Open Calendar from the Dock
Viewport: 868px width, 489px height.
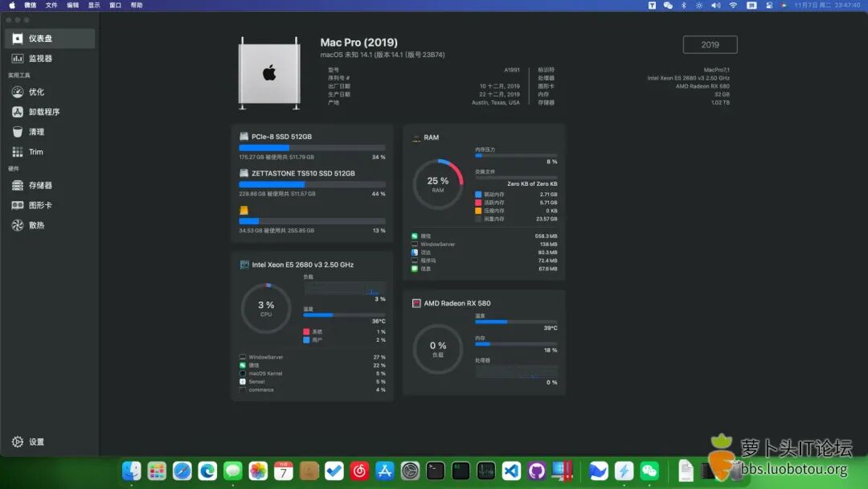point(284,471)
